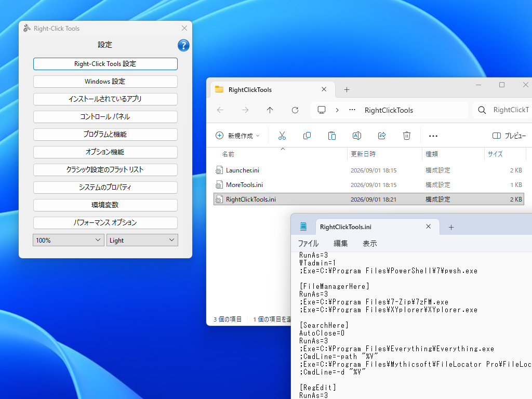Screen dimensions: 532x399
Task: Refresh the RightClickTools folder view
Action: pyautogui.click(x=295, y=110)
